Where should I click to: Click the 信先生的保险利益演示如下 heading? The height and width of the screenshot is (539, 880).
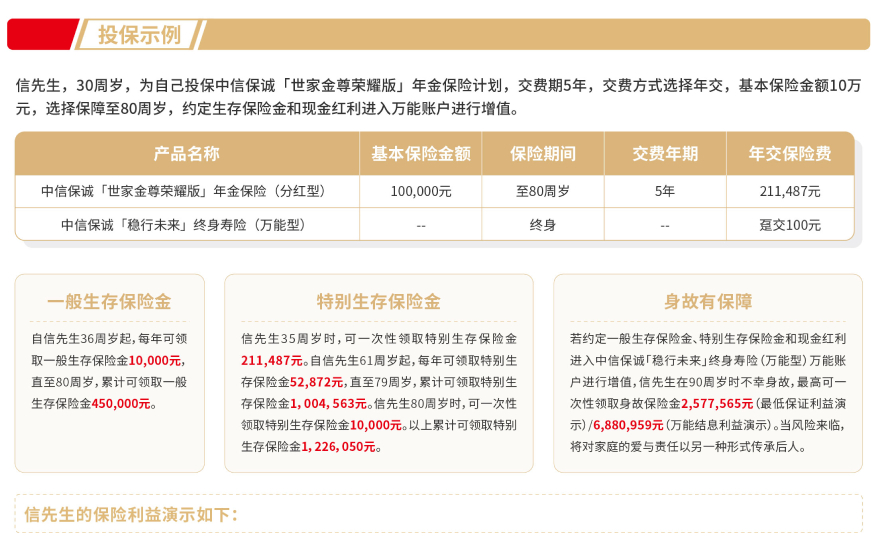tap(131, 514)
